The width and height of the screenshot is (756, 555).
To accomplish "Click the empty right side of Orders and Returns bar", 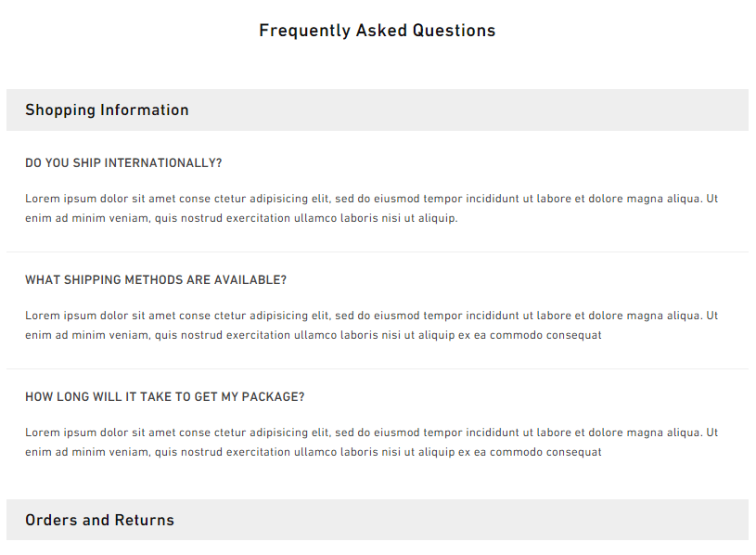I will tap(579, 520).
